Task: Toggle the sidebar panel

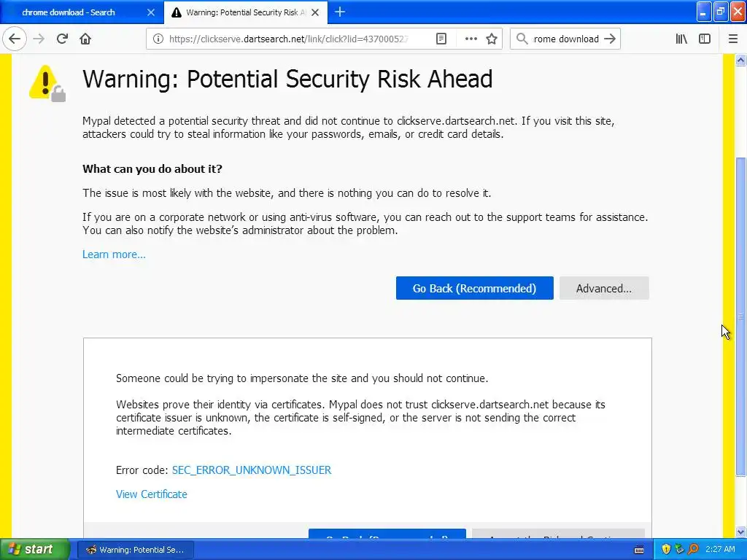Action: [x=705, y=39]
